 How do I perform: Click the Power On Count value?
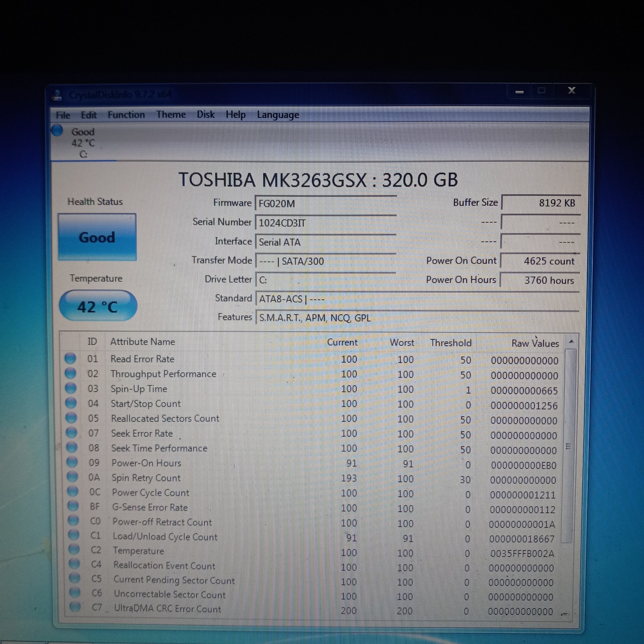pyautogui.click(x=541, y=261)
